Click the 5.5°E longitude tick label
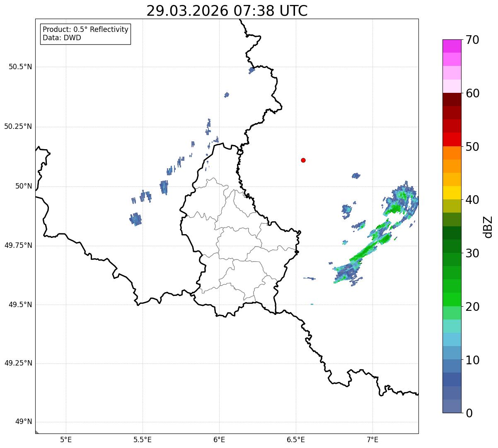This screenshot has height=448, width=498. pos(143,440)
